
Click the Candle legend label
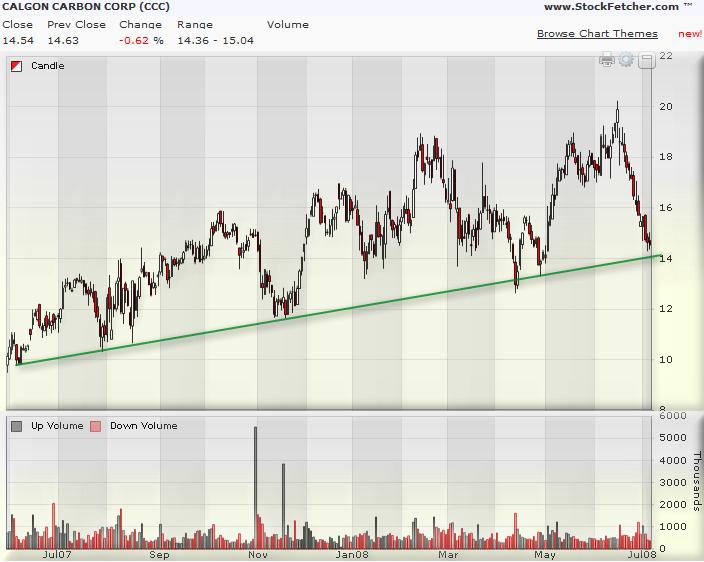48,66
